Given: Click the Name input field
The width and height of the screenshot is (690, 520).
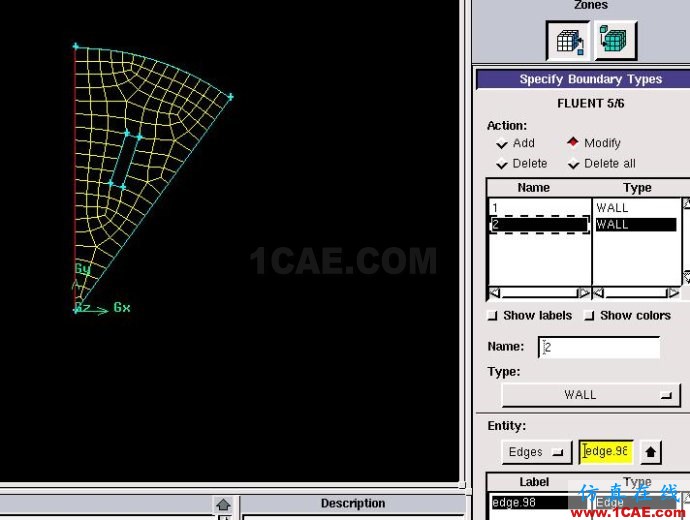Looking at the screenshot, I should tap(599, 347).
